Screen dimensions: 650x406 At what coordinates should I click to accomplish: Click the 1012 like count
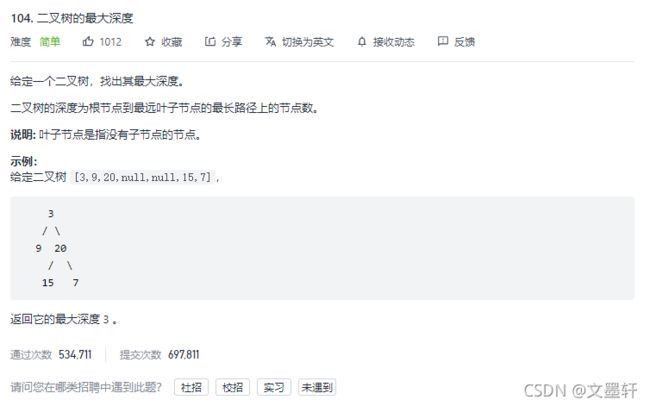pyautogui.click(x=111, y=42)
